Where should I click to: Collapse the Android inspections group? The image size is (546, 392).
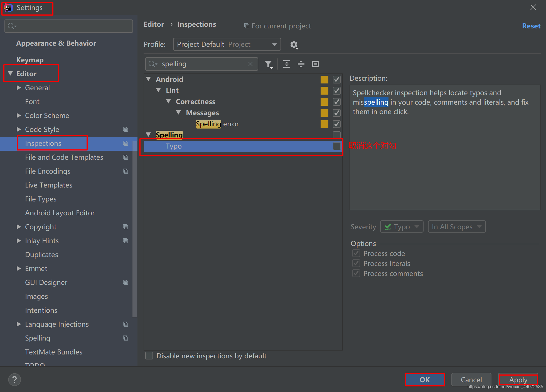coord(149,79)
